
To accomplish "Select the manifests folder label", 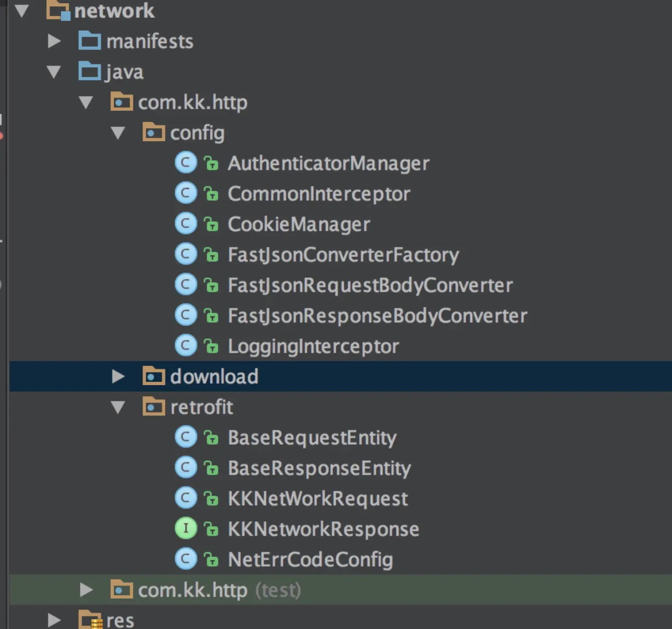I will click(150, 41).
